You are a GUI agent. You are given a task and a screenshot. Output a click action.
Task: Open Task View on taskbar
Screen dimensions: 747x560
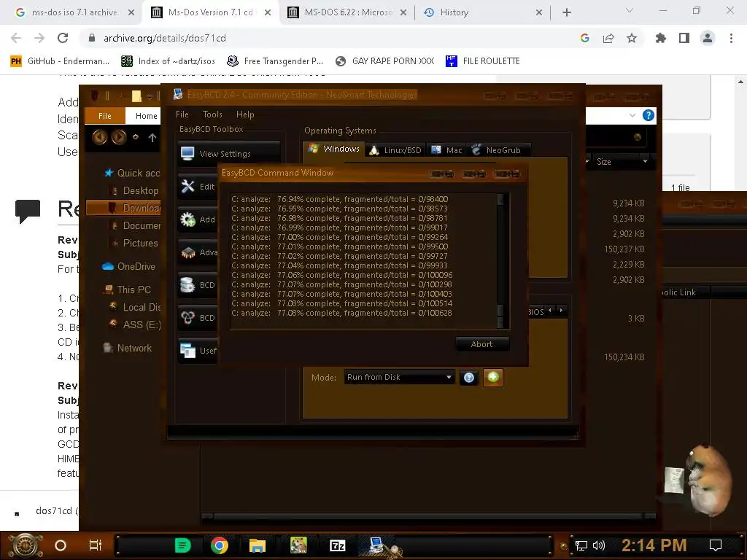coord(96,545)
